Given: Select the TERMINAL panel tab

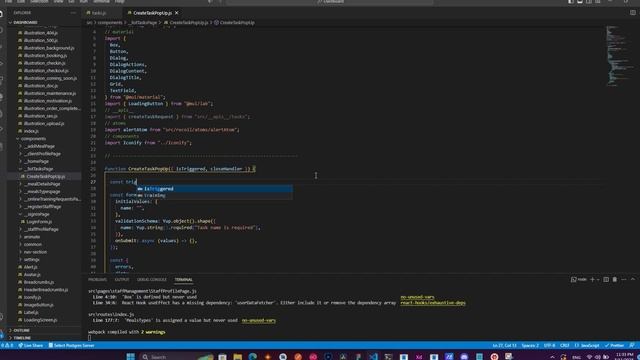Looking at the screenshot, I should (184, 280).
